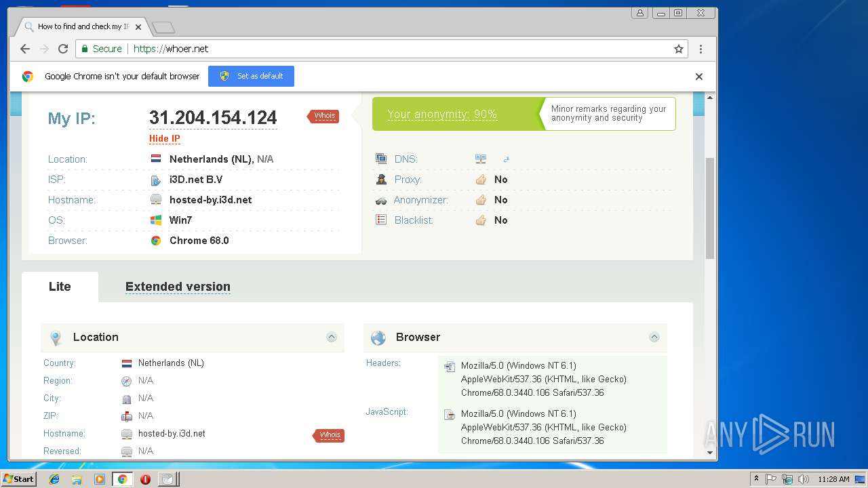
Task: Collapse the Browser section
Action: 654,337
